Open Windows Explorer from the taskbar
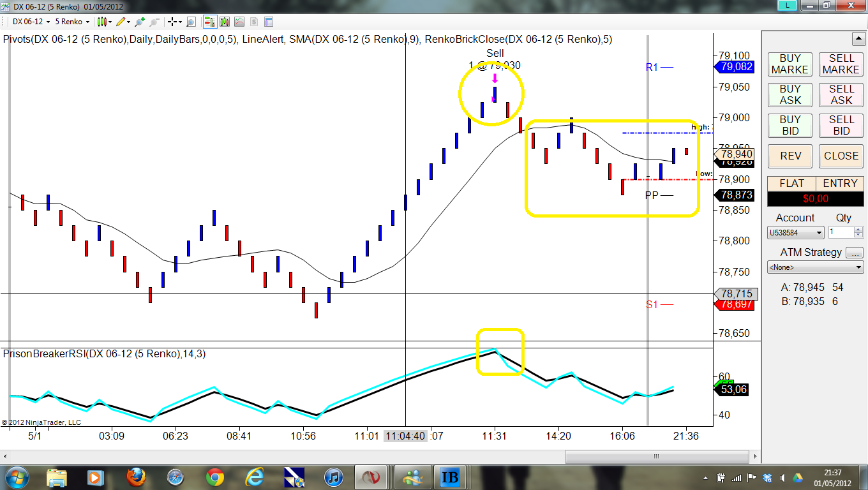Image resolution: width=868 pixels, height=490 pixels. tap(56, 477)
